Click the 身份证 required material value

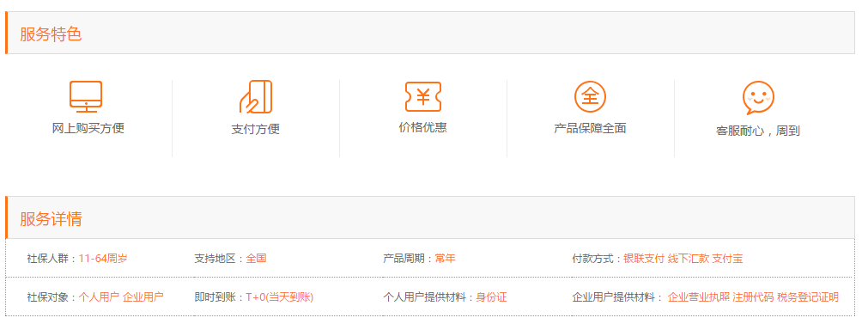pyautogui.click(x=491, y=296)
